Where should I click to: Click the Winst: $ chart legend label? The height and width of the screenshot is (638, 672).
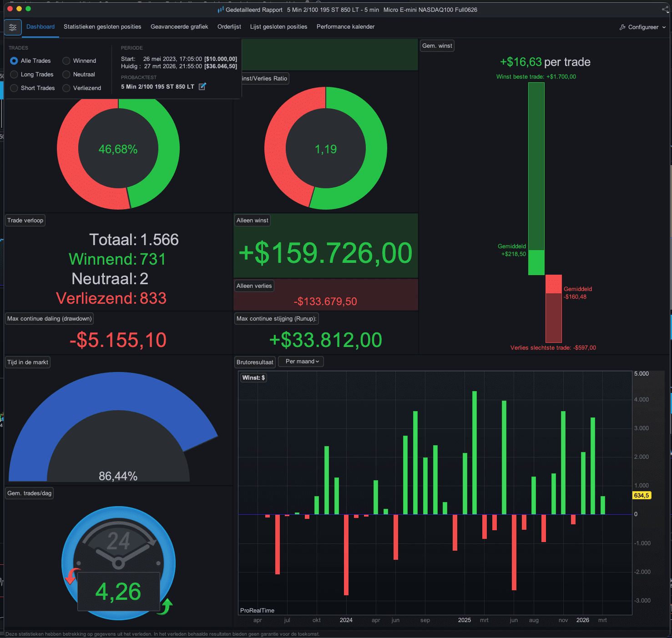[x=253, y=378]
